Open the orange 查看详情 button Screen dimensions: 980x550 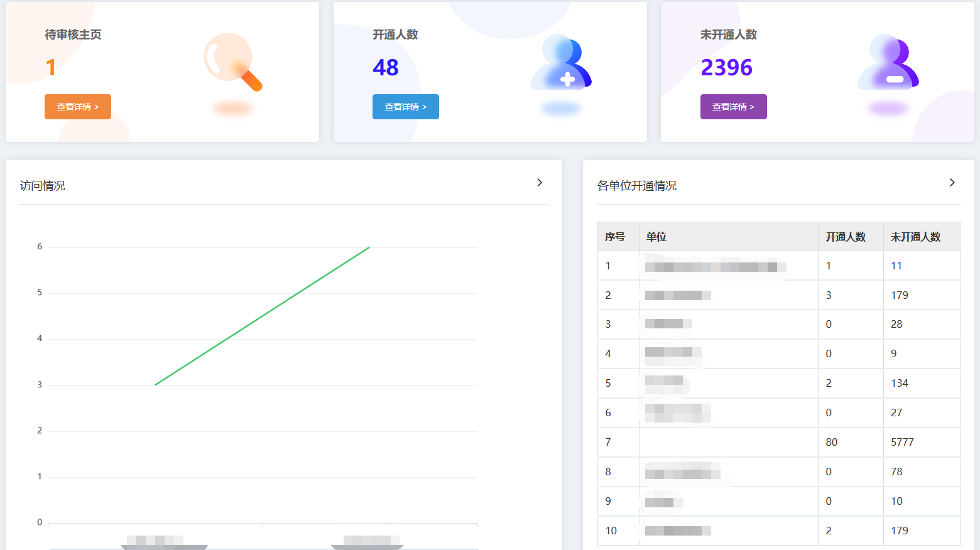click(x=78, y=107)
